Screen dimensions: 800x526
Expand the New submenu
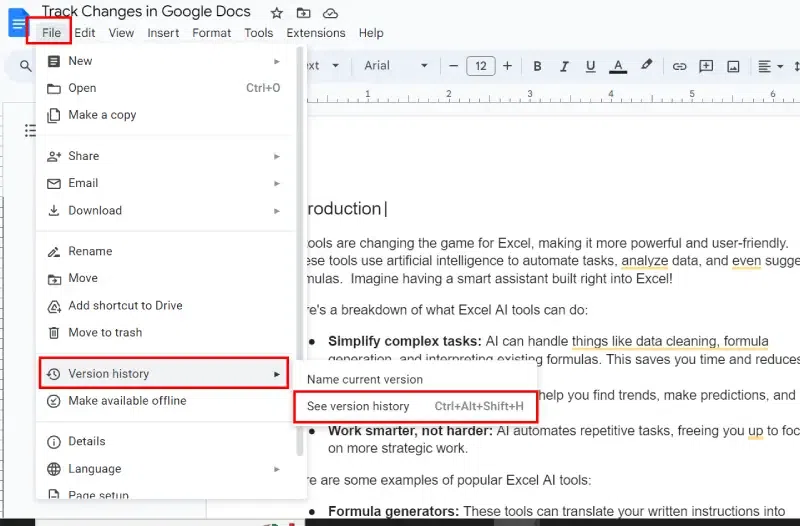pyautogui.click(x=165, y=61)
